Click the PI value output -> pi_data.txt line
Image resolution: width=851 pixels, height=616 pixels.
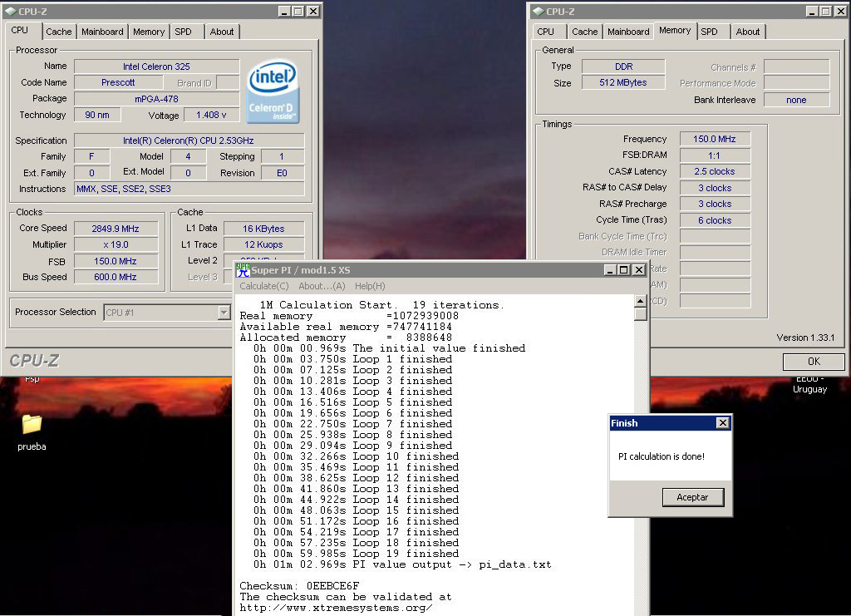[x=402, y=564]
